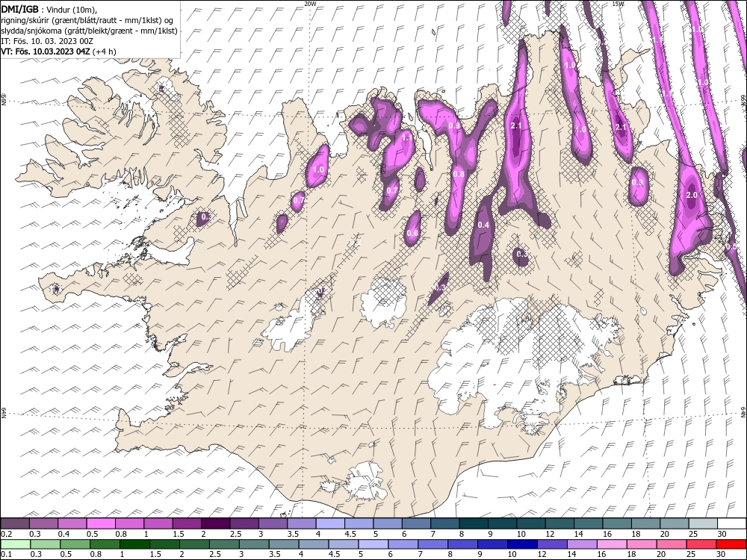The width and height of the screenshot is (747, 560).
Task: Click the 0.6 precipitation value on the map
Action: coord(412,233)
